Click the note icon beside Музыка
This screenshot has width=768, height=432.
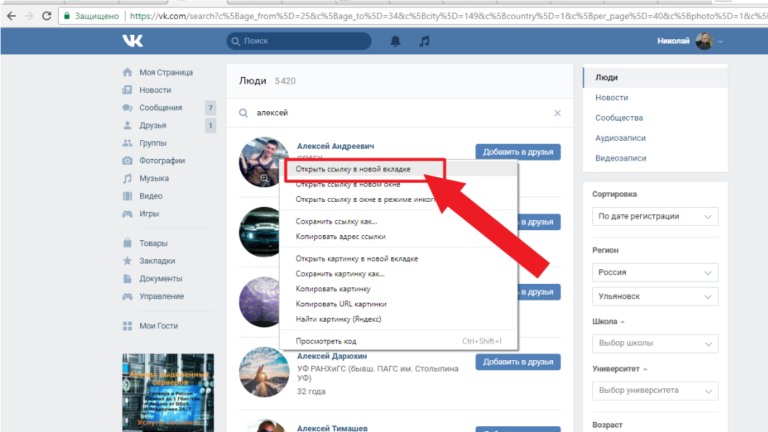click(x=127, y=178)
